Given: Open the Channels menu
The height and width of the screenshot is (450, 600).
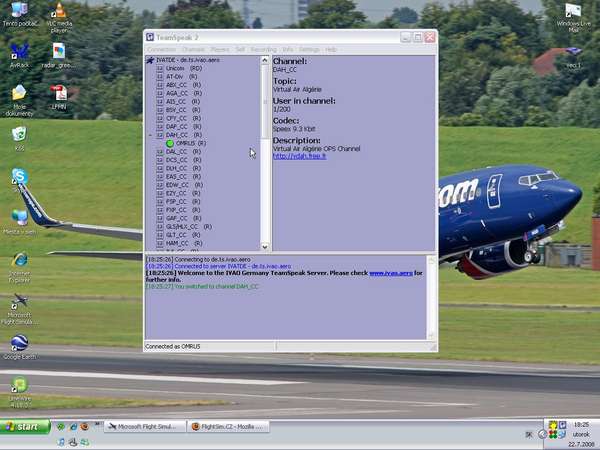Looking at the screenshot, I should tap(193, 50).
